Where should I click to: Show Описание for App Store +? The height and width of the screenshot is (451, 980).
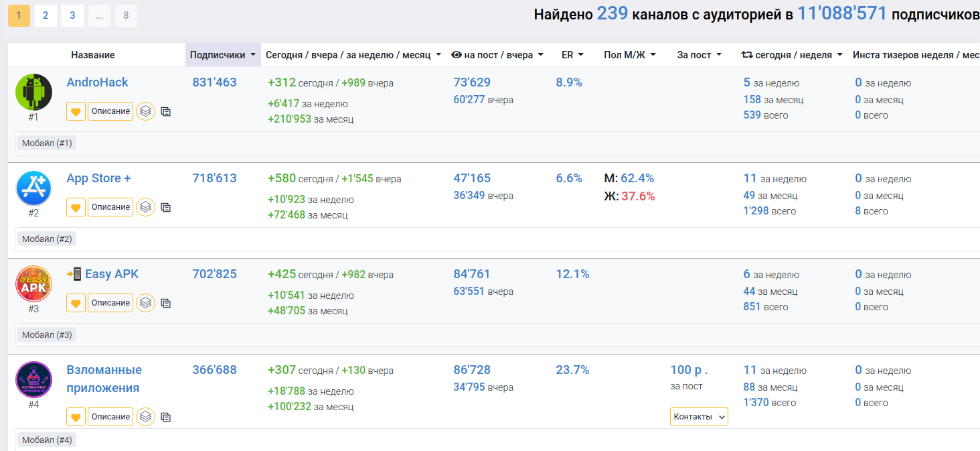pos(110,207)
